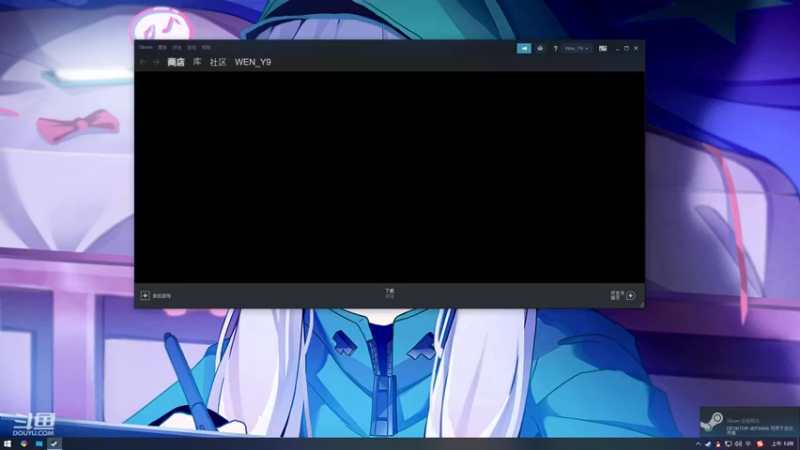800x450 pixels.
Task: Open the colorful browser taskbar icon
Action: [24, 444]
